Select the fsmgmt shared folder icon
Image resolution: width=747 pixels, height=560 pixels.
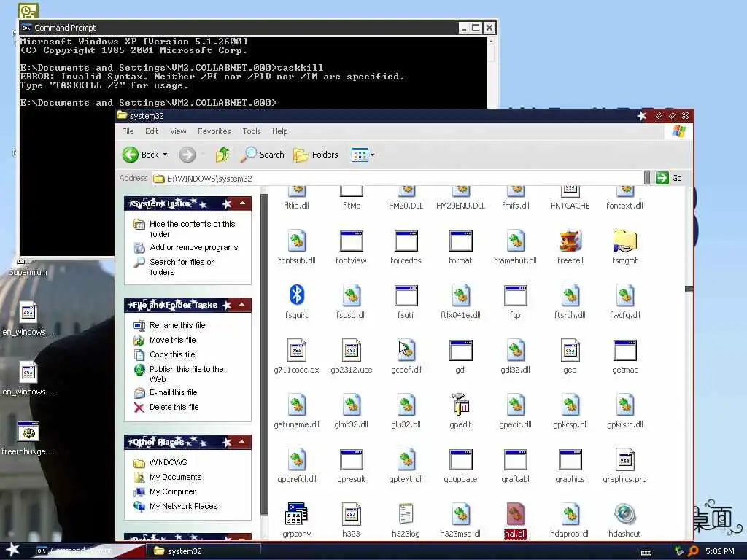(624, 241)
